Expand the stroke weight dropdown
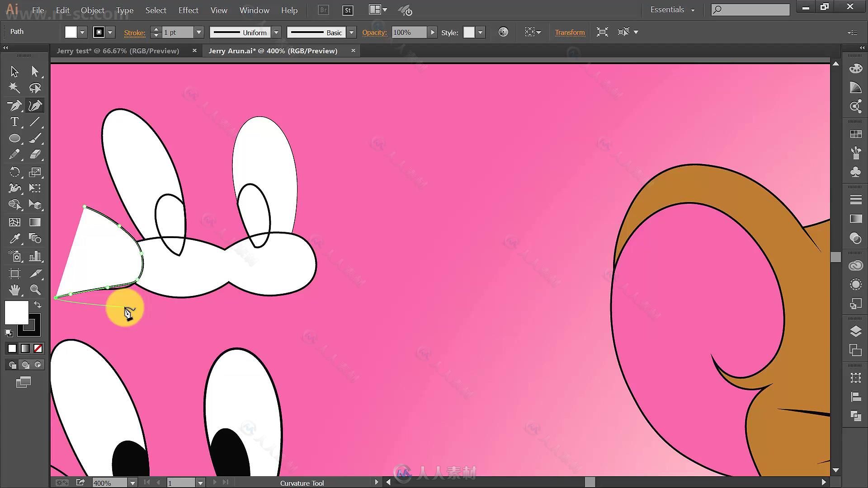 coord(198,32)
